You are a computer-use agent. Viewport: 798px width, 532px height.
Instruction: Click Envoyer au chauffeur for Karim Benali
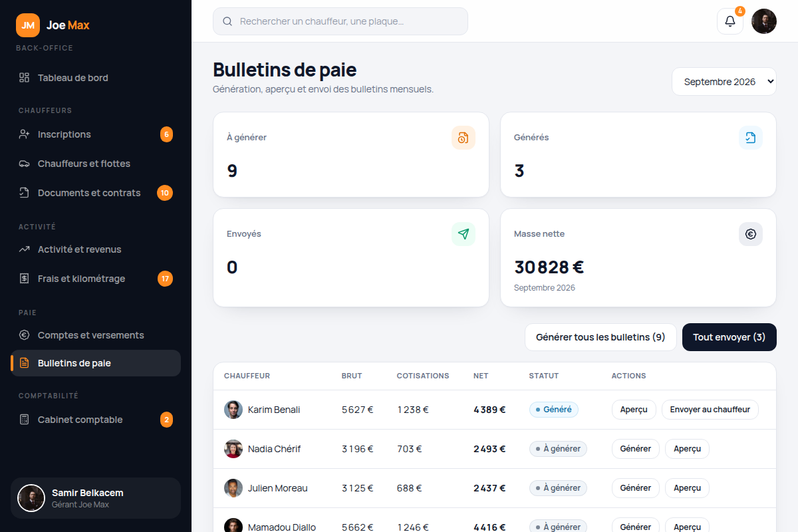pos(710,410)
